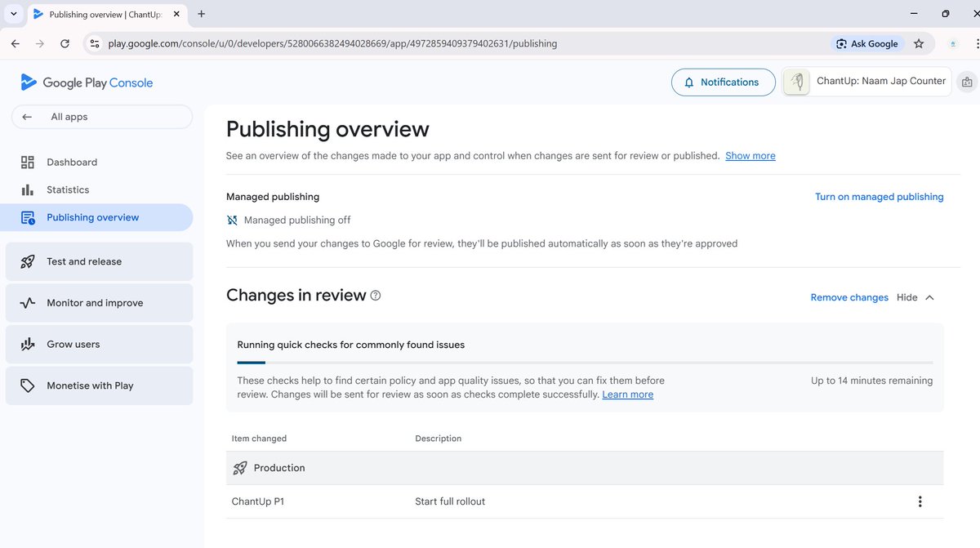
Task: Click the Production row label
Action: (279, 468)
